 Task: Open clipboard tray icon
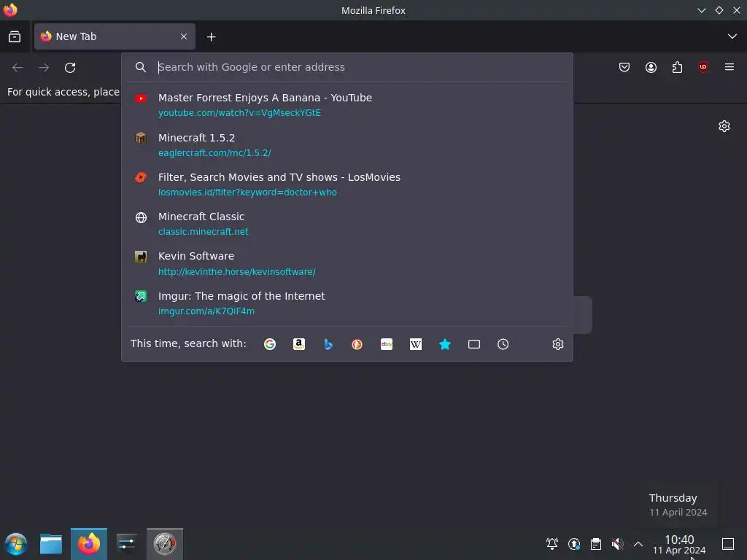point(595,544)
